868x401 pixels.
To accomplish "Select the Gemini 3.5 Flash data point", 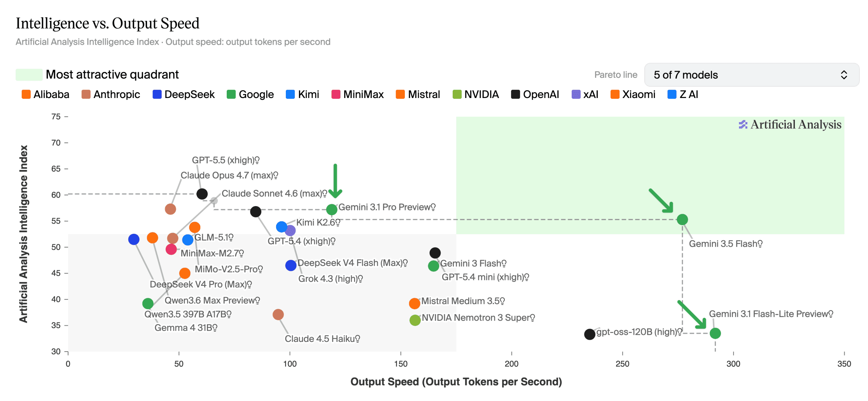I will point(682,220).
